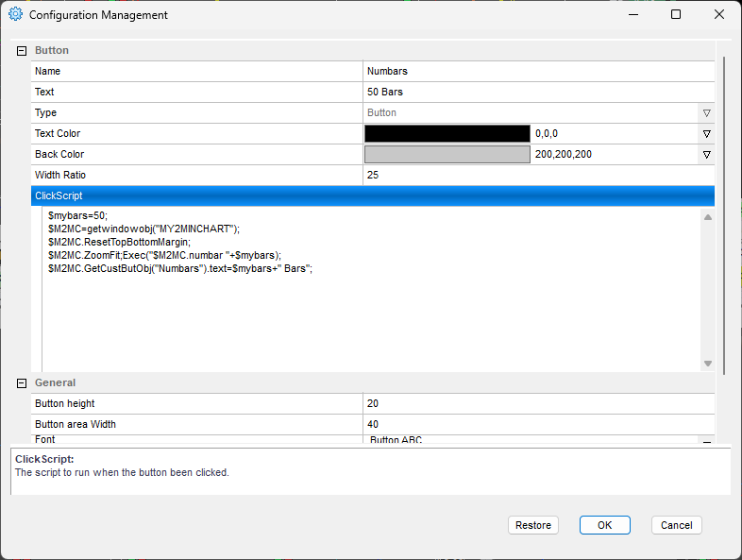Click the 200,200,200 back color value
Image resolution: width=742 pixels, height=560 pixels.
tap(564, 154)
